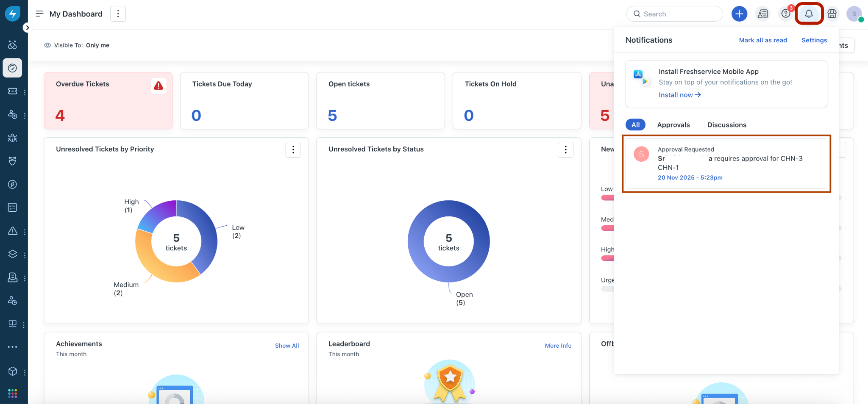Toggle the hamburger menu beside My Dashboard
This screenshot has width=868, height=404.
point(39,14)
